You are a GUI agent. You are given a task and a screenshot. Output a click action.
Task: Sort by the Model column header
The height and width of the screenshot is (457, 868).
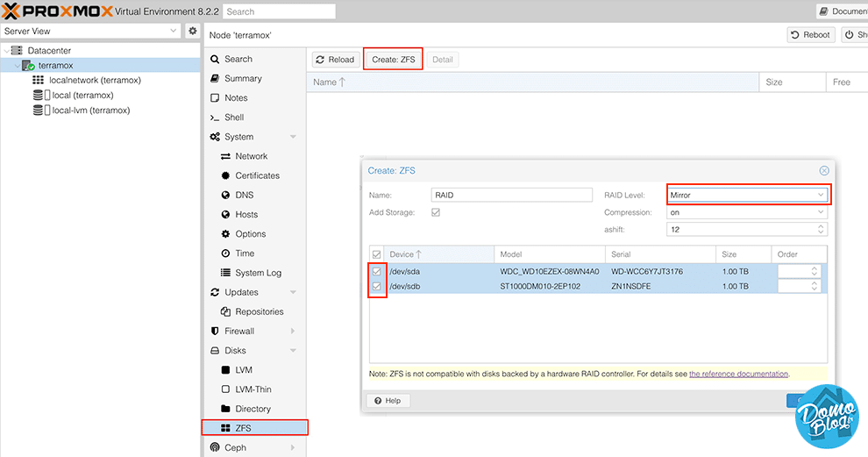549,254
